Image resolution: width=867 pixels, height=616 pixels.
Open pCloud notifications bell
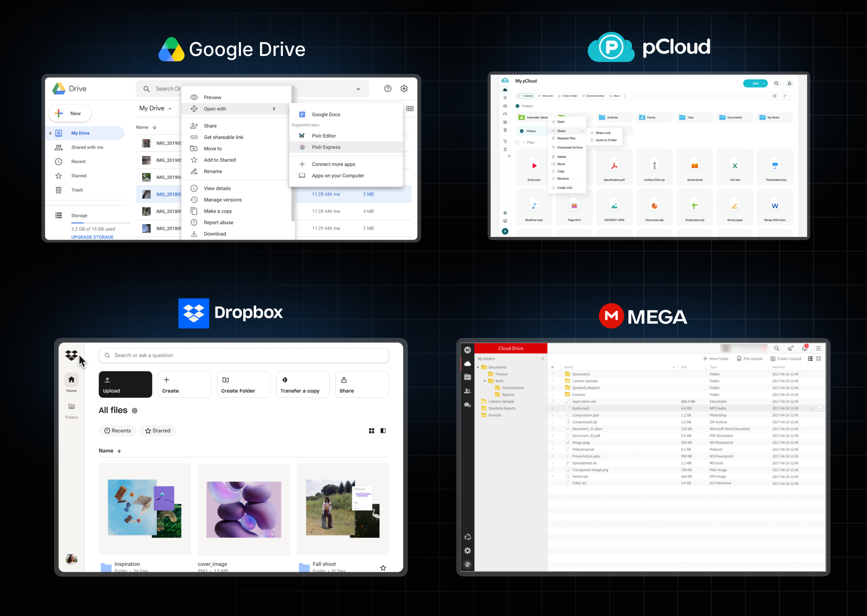(789, 84)
